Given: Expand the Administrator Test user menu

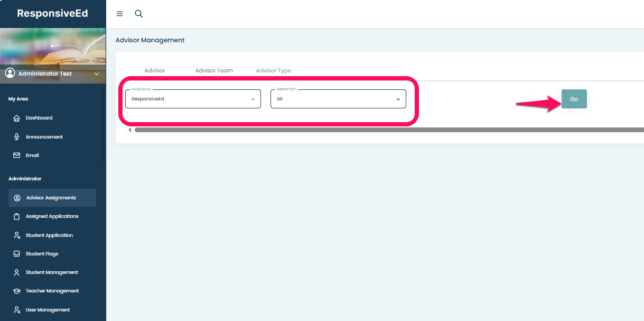Looking at the screenshot, I should click(97, 74).
